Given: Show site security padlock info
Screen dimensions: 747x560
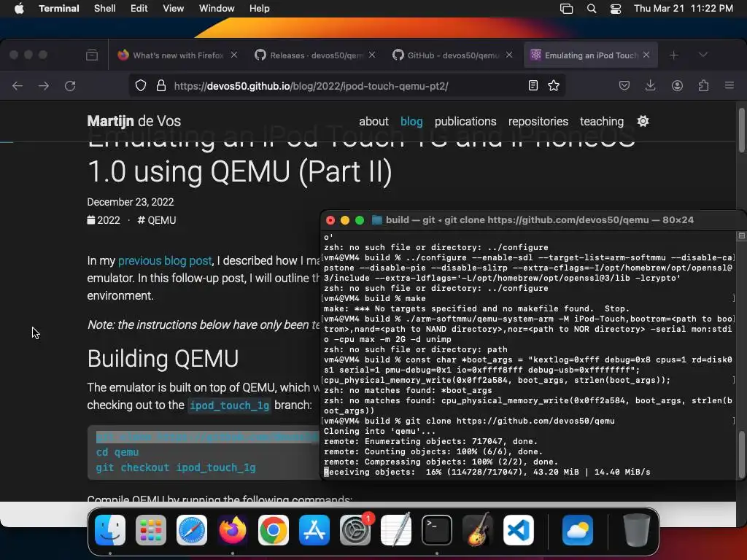Looking at the screenshot, I should click(161, 86).
